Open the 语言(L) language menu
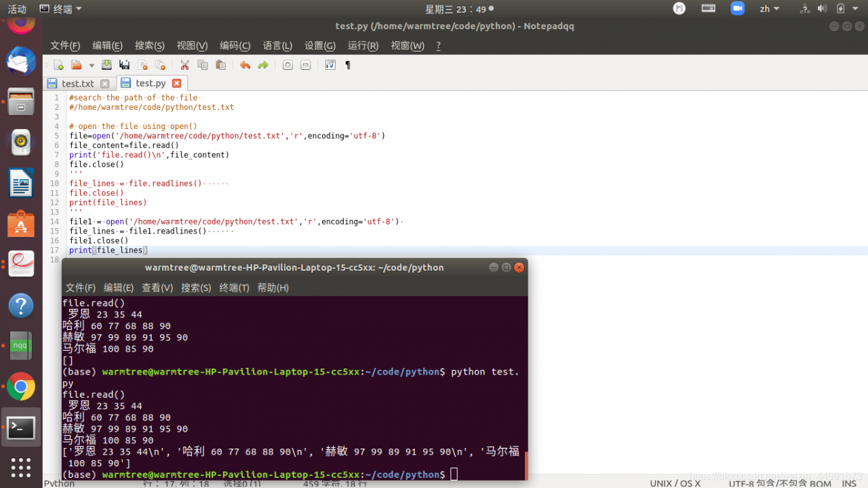 (277, 45)
